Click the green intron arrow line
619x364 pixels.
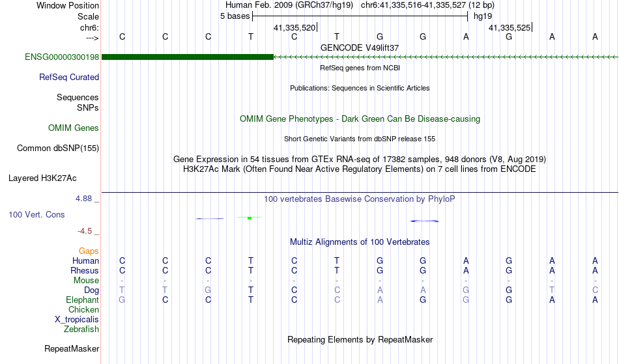(x=446, y=57)
